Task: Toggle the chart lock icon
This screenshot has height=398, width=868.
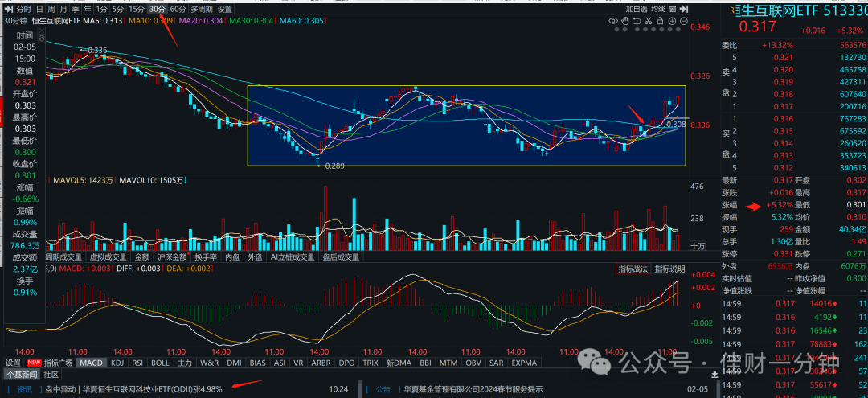Action: [x=660, y=21]
